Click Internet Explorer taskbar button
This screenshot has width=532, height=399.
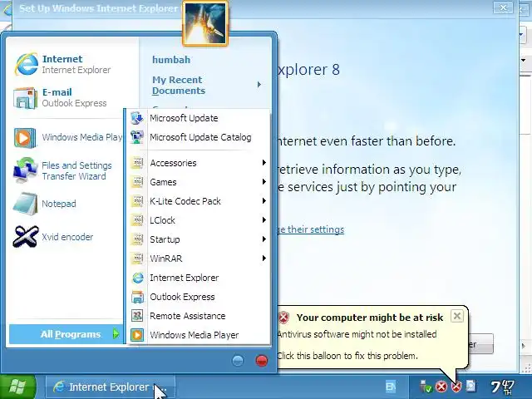(x=110, y=387)
